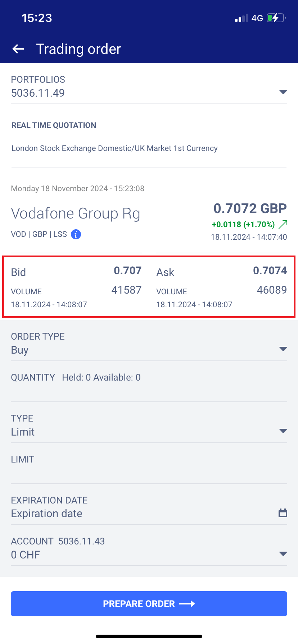Open the CHF account selector dropdown
This screenshot has width=298, height=644.
click(x=283, y=554)
